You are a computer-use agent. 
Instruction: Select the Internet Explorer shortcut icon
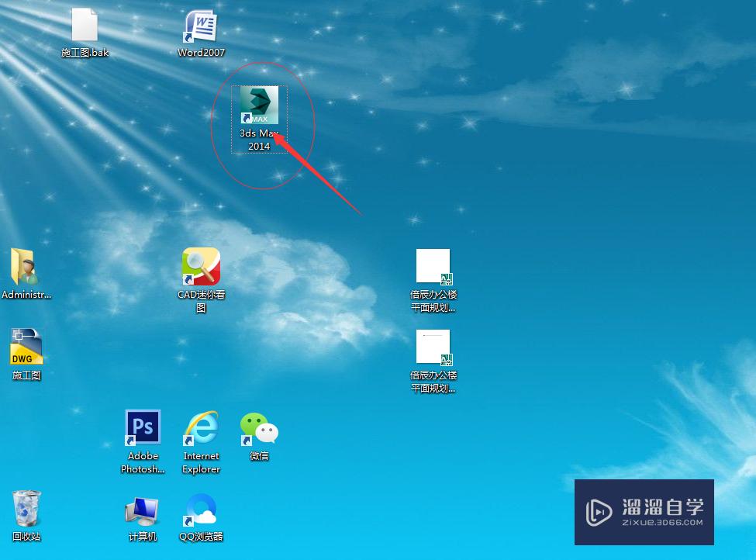(x=201, y=427)
